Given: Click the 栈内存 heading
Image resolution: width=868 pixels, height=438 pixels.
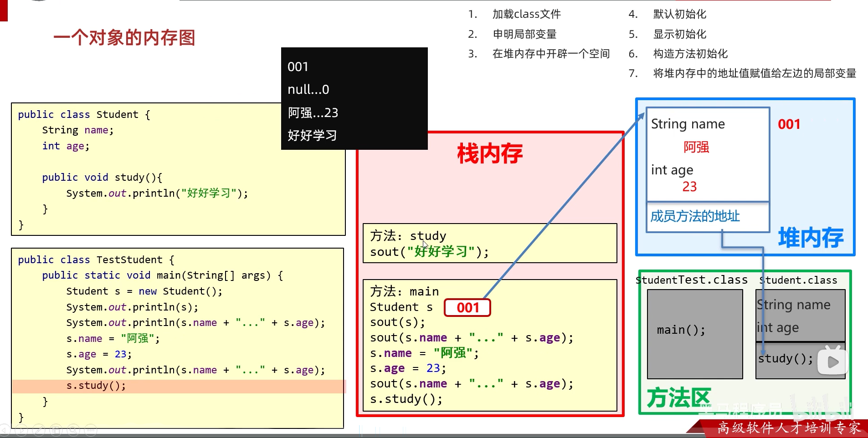Looking at the screenshot, I should coord(490,153).
